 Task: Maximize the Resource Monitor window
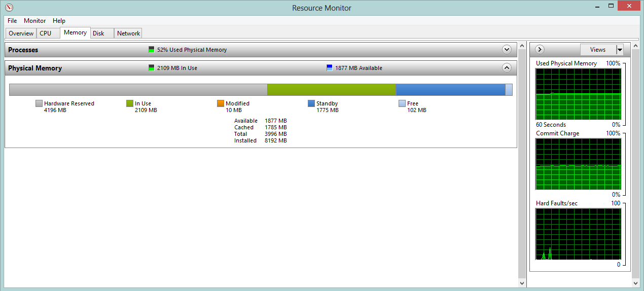(x=611, y=6)
